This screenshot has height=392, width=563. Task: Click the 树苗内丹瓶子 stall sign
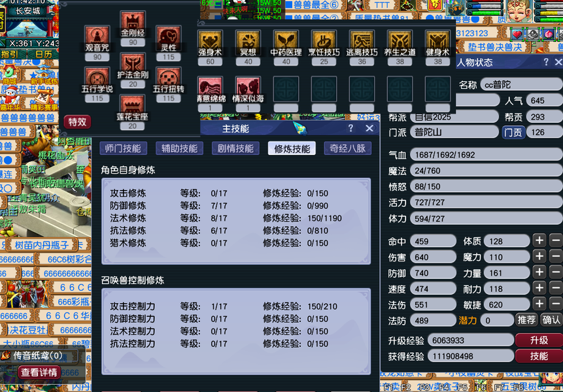pos(42,245)
